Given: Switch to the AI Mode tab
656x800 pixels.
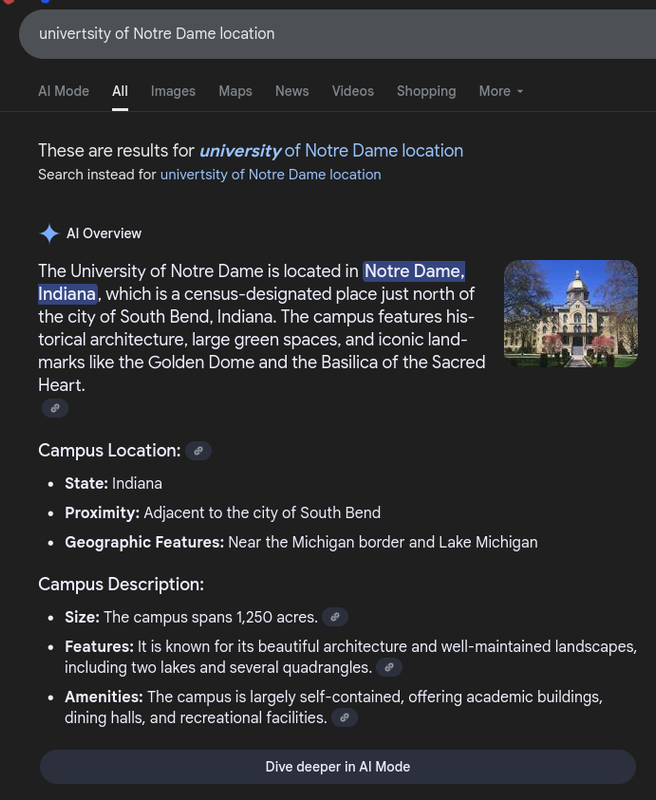Looking at the screenshot, I should (64, 91).
